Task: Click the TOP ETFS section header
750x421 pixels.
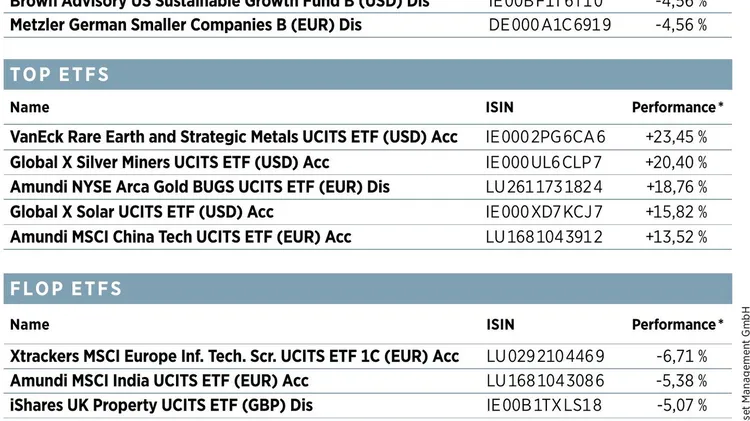Action: click(368, 74)
